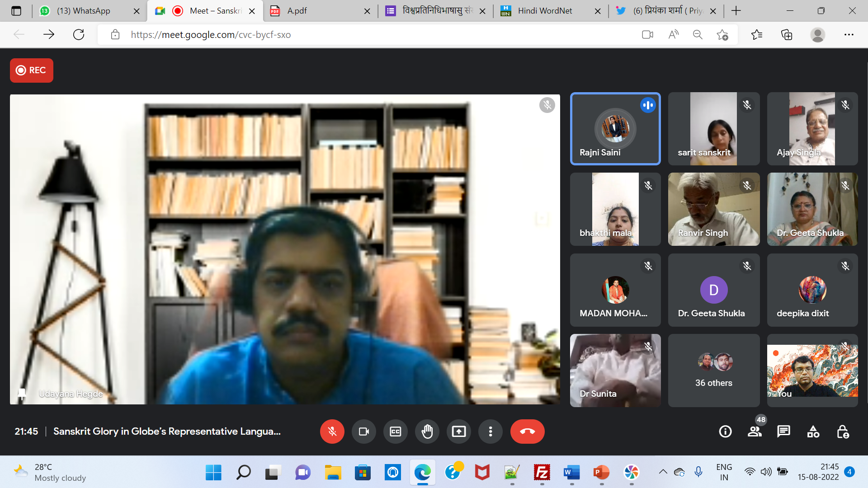Raise hand in the meeting

[x=427, y=432]
